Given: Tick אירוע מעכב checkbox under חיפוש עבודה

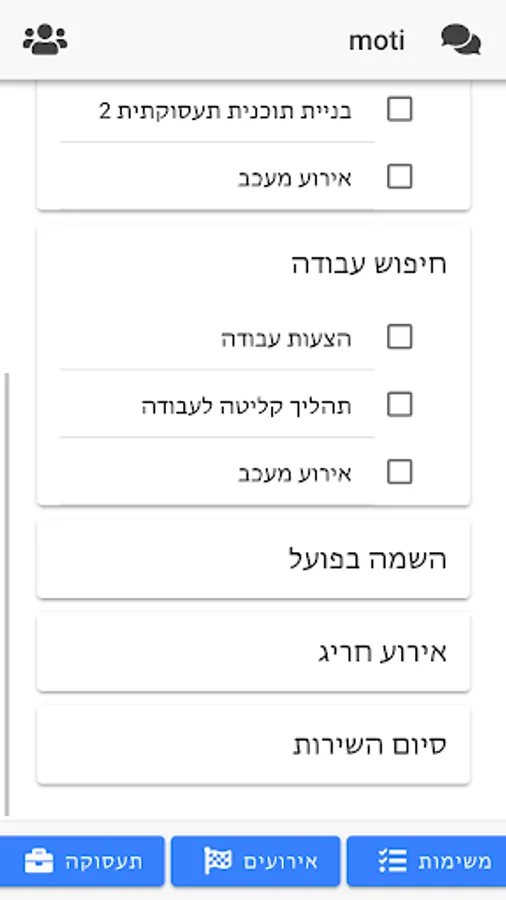Looking at the screenshot, I should 400,472.
